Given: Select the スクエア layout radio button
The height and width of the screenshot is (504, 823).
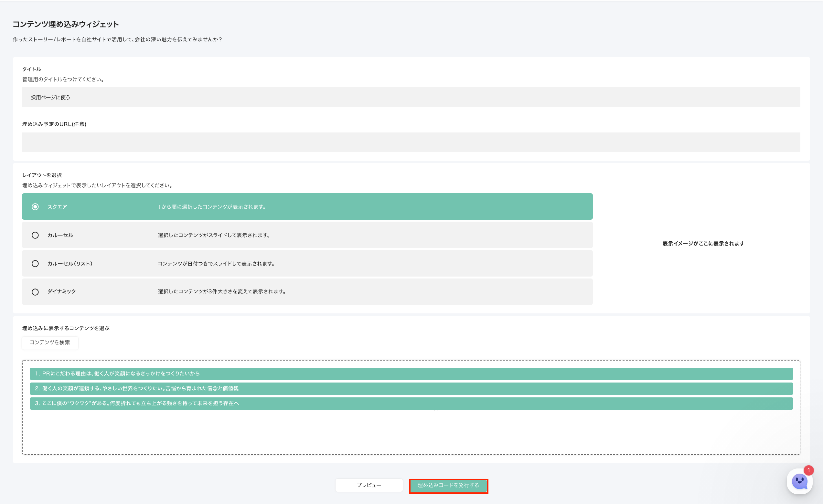Looking at the screenshot, I should coord(35,206).
